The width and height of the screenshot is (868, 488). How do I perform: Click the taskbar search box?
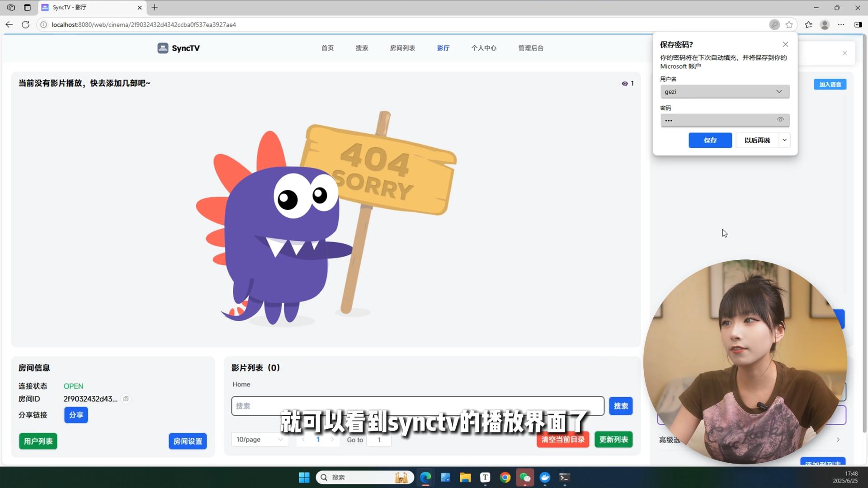click(365, 478)
